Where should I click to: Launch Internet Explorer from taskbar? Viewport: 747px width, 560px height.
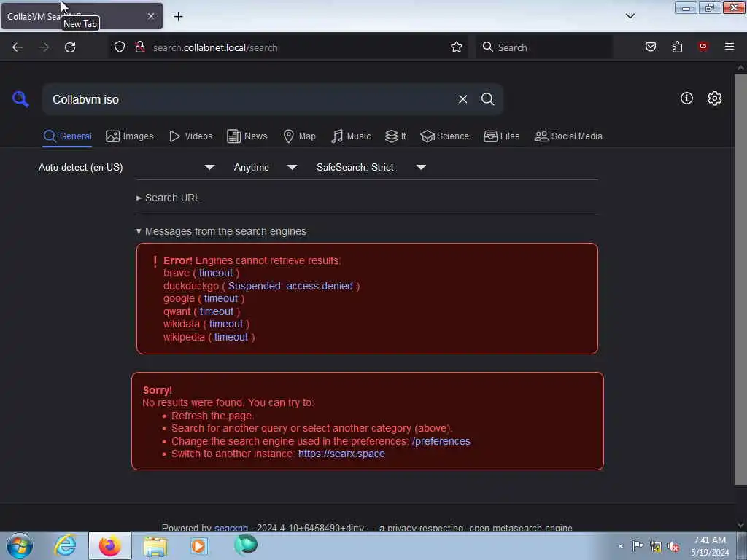[x=65, y=545]
